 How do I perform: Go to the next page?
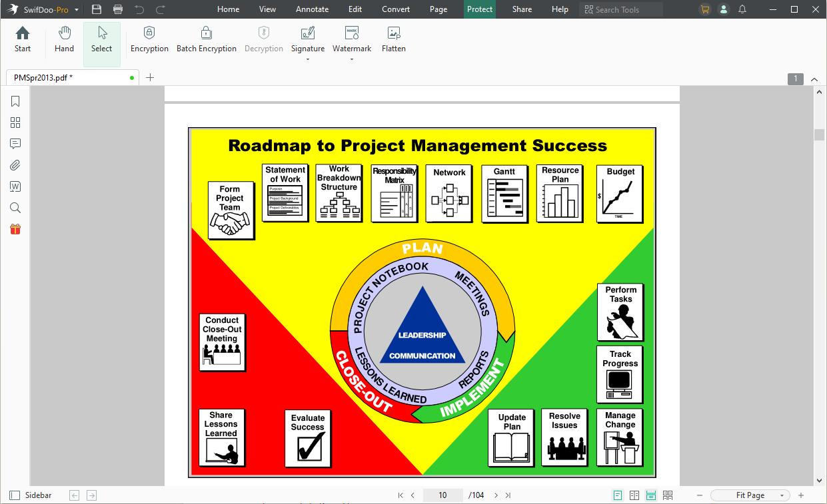(496, 495)
